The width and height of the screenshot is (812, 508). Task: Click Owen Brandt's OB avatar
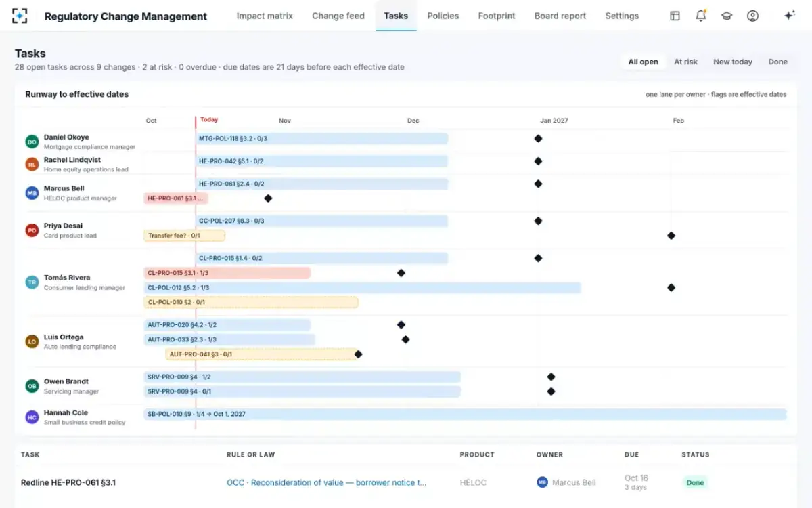32,386
